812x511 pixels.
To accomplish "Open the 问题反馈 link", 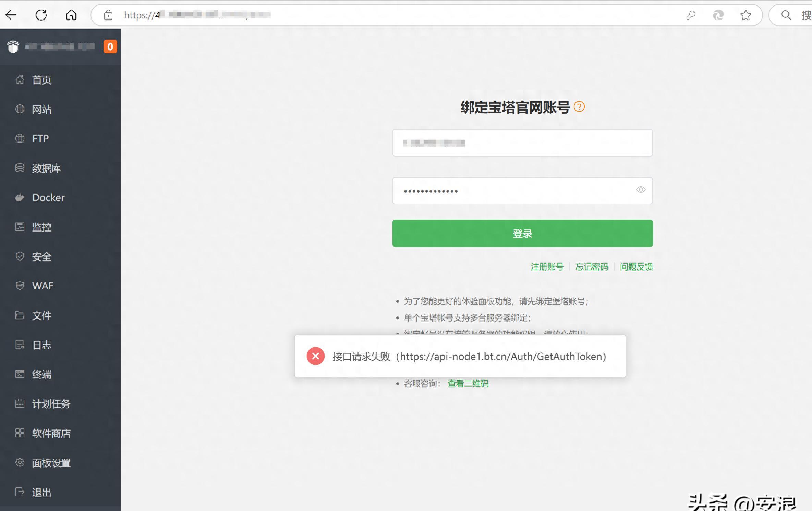I will coord(636,267).
